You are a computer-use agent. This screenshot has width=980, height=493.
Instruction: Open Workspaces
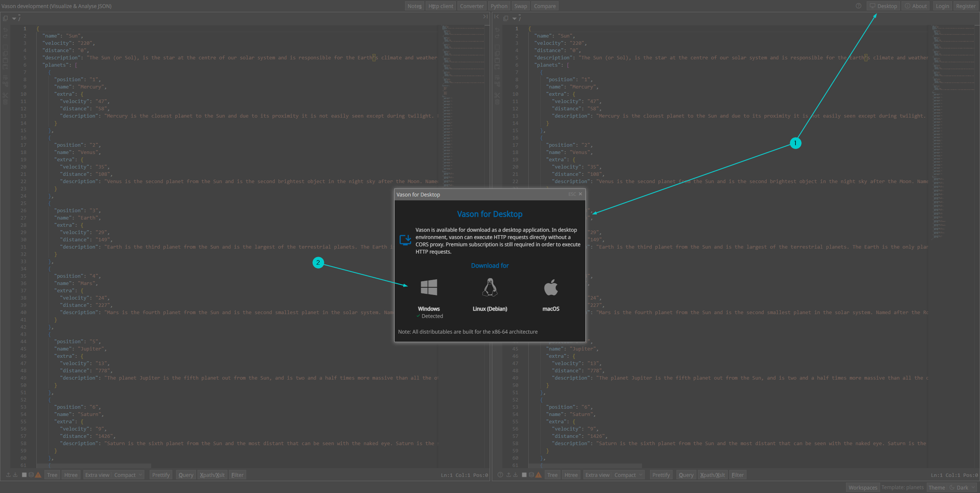863,488
